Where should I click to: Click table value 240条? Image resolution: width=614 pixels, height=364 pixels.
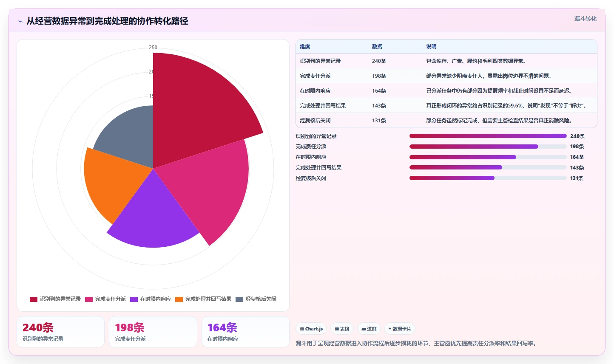point(379,61)
